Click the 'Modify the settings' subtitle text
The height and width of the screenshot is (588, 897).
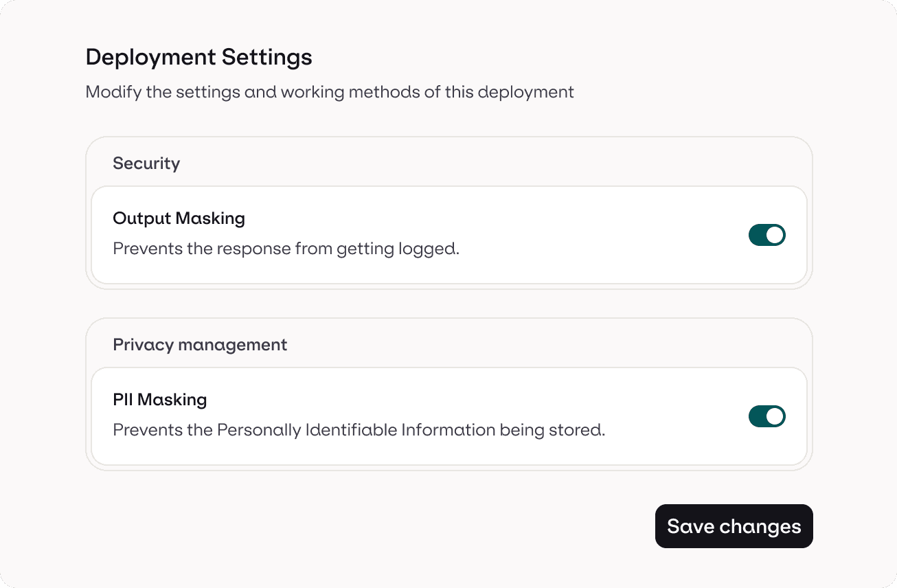(x=329, y=92)
